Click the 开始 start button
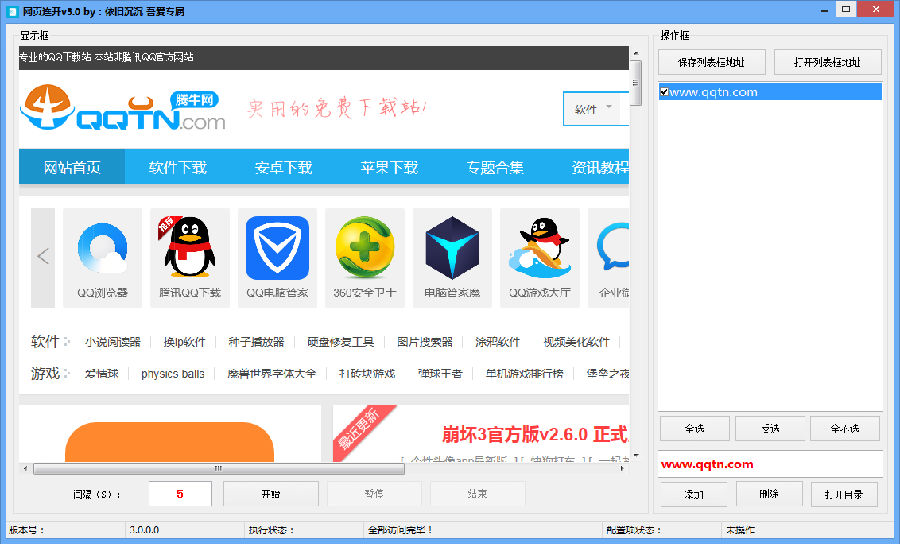This screenshot has width=900, height=544. (x=270, y=494)
